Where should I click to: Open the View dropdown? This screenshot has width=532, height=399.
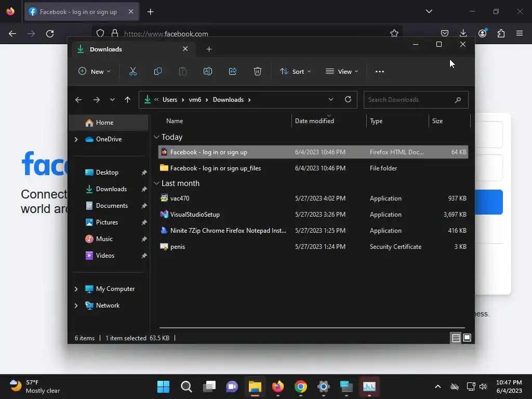(342, 72)
